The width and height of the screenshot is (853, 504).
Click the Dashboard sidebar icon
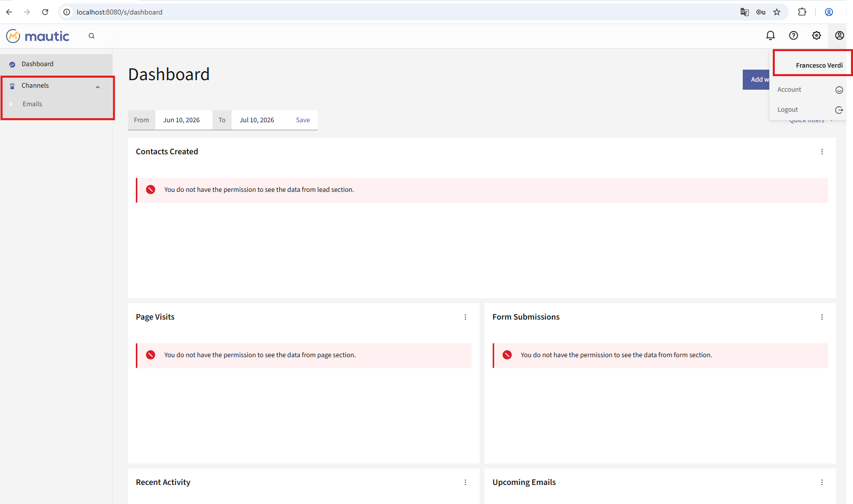(x=12, y=64)
